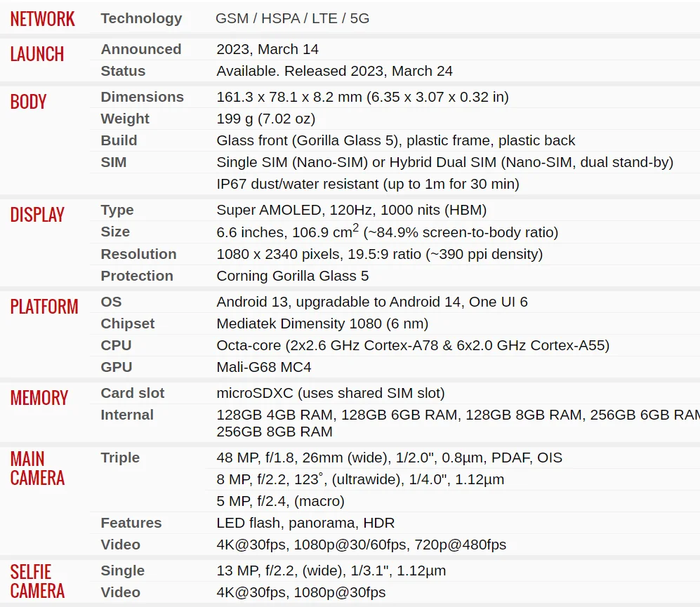
Task: Click the CPU spec label
Action: click(116, 345)
